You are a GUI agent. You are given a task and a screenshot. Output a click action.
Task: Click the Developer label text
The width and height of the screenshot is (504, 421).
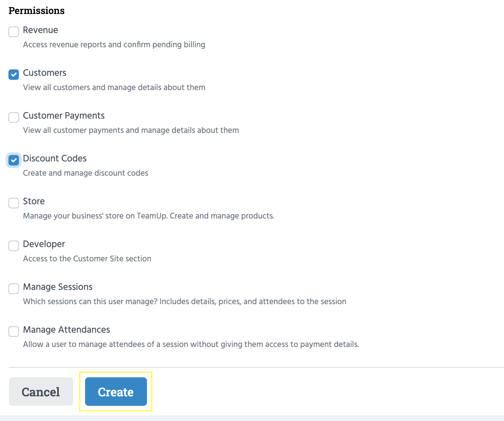[x=44, y=244]
